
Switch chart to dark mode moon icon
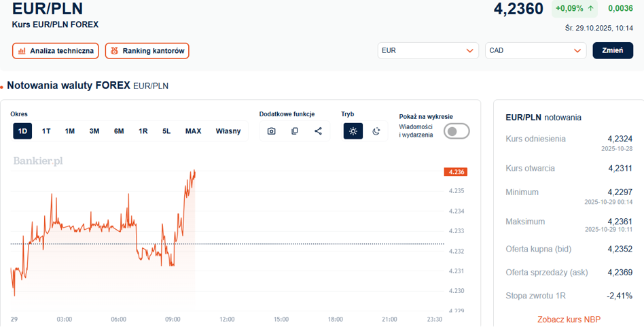(x=376, y=131)
